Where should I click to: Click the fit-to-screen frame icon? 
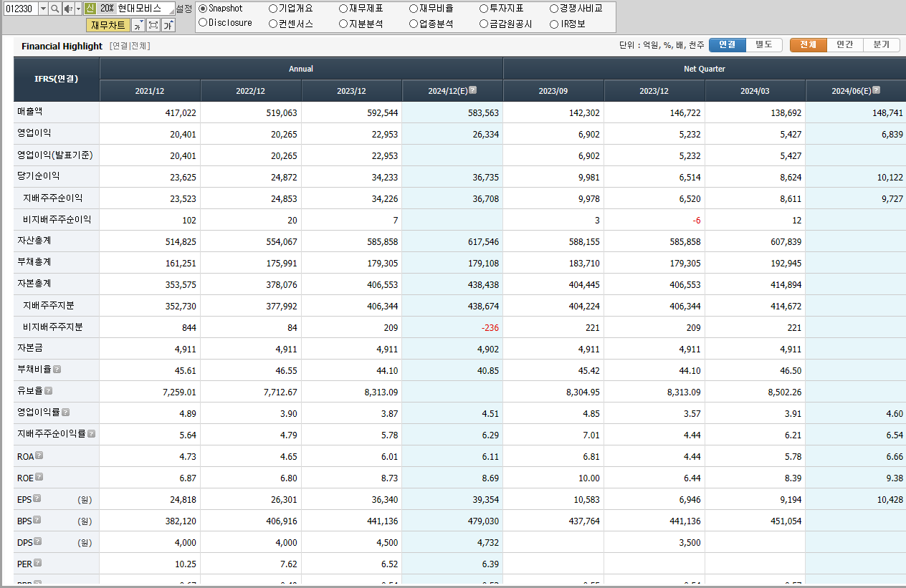(153, 25)
